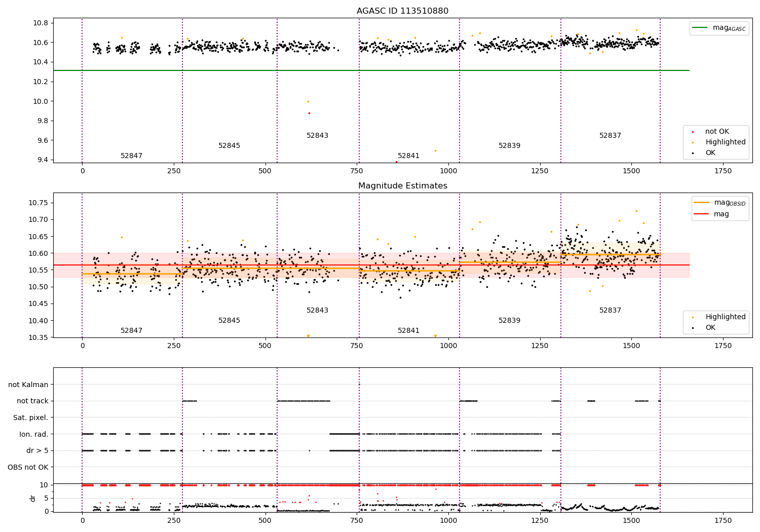Click OBSID label 52837 in the top plot
This screenshot has width=760, height=532.
pos(610,136)
